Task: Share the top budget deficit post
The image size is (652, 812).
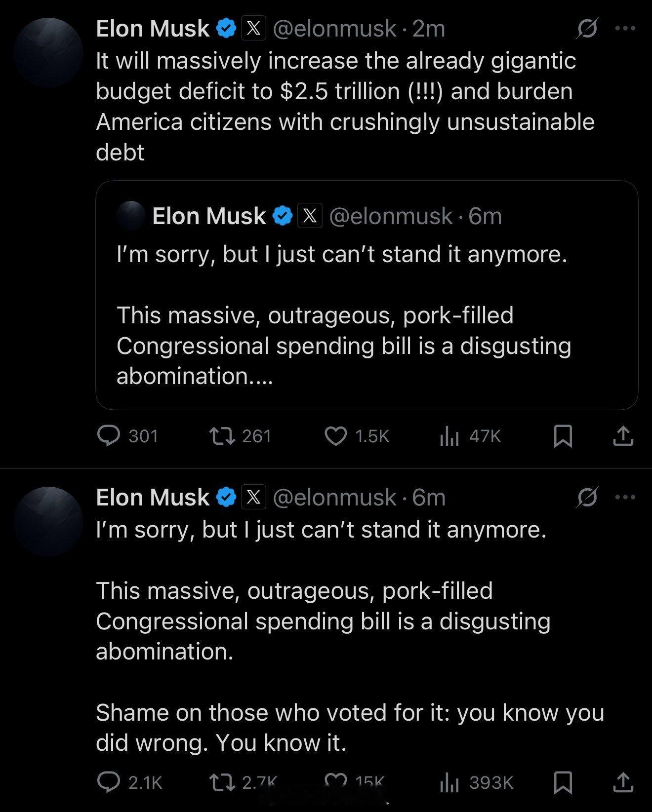Action: point(623,436)
